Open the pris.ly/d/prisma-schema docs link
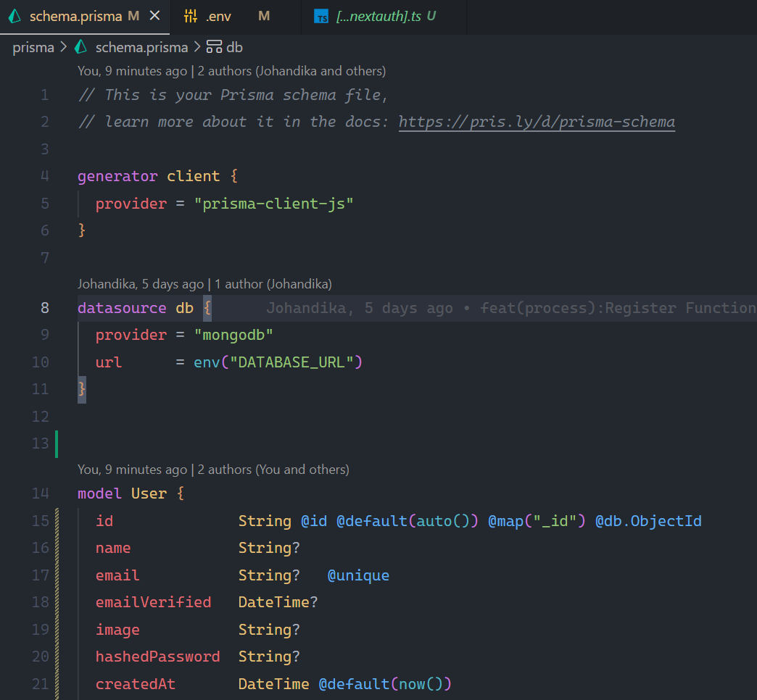This screenshot has height=700, width=757. point(537,122)
